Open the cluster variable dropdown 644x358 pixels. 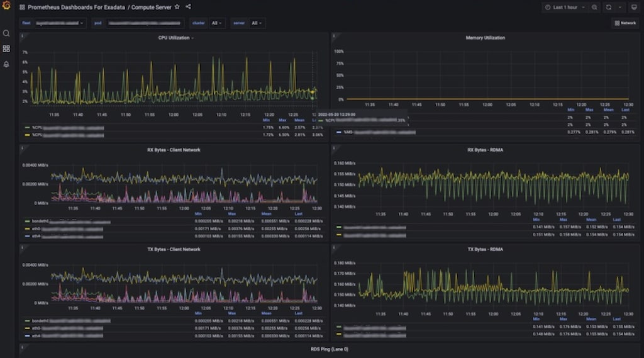(217, 23)
